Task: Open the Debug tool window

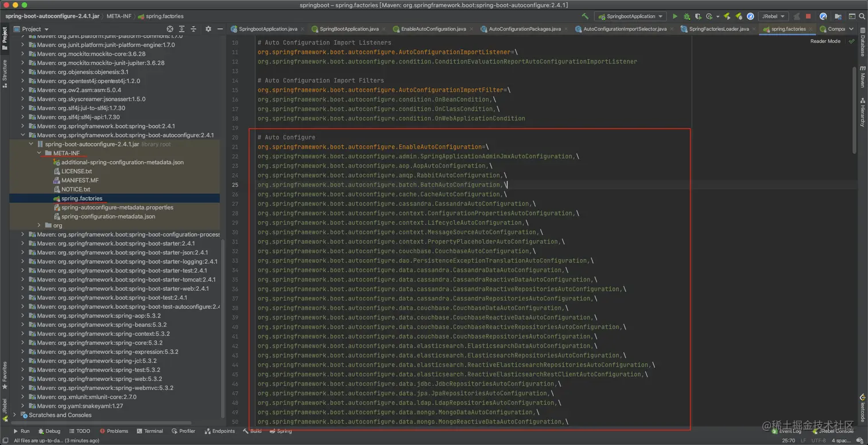Action: pos(49,431)
